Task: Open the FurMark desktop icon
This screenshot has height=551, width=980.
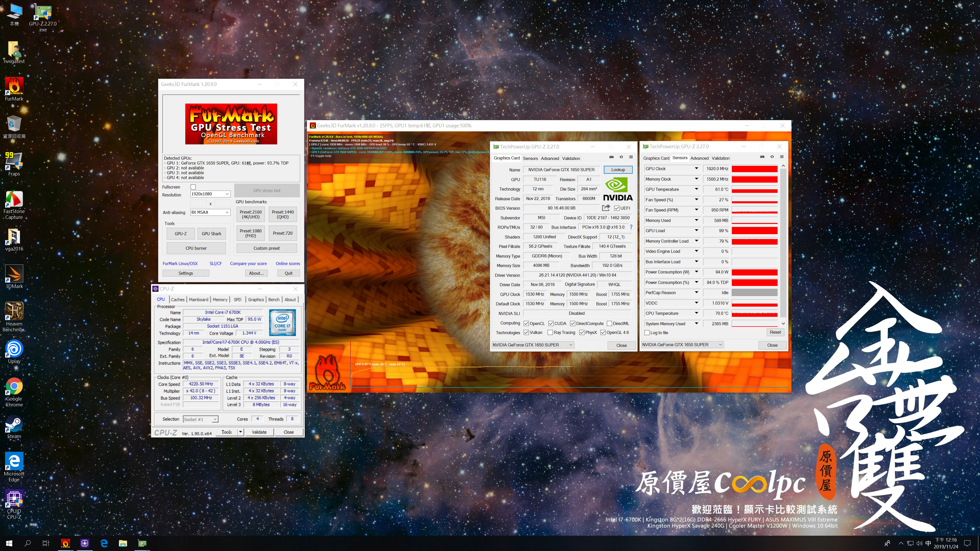Action: [14, 89]
